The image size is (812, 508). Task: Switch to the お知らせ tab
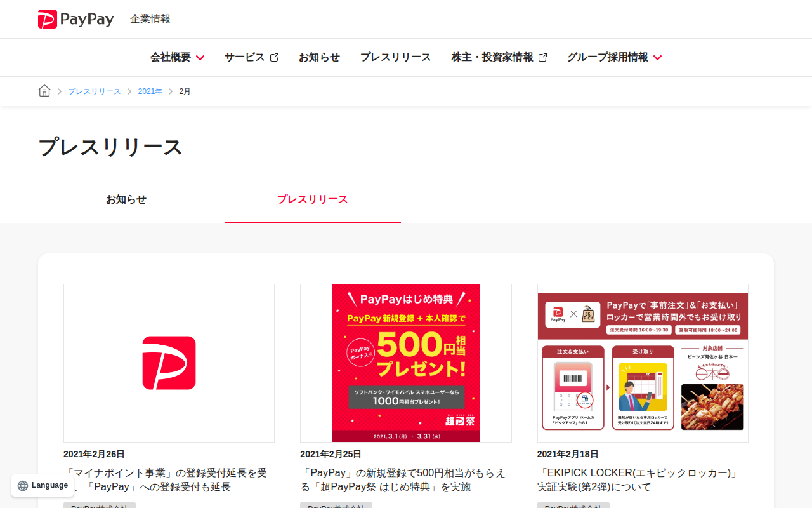tap(126, 199)
